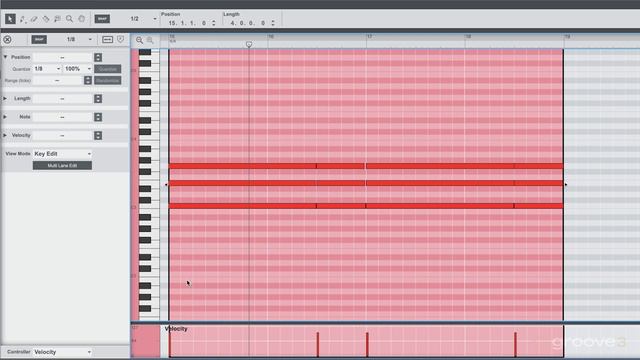This screenshot has width=640, height=360.
Task: Click the Position value field in toolbar
Action: (x=188, y=23)
